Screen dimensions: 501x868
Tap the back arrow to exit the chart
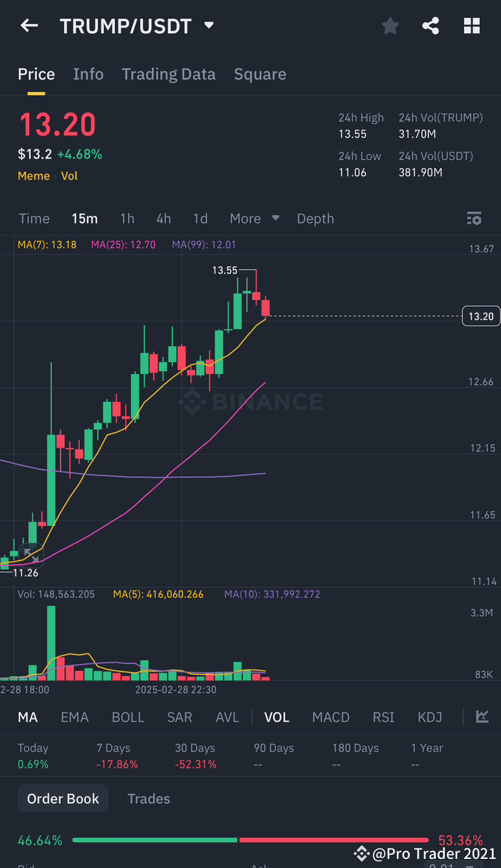[x=29, y=25]
